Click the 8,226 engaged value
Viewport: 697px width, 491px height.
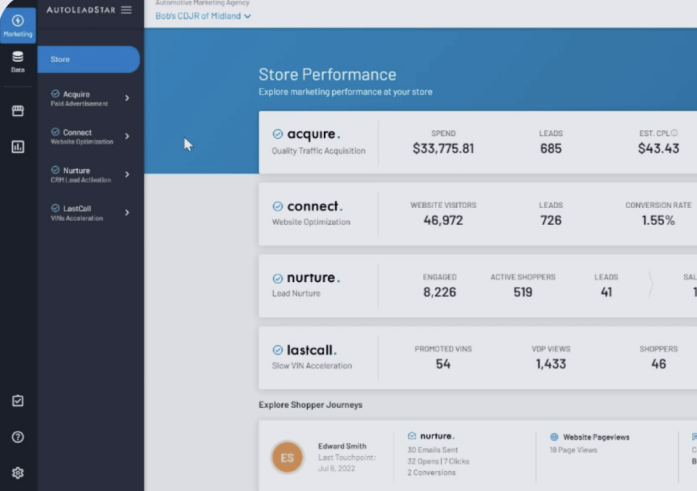440,292
